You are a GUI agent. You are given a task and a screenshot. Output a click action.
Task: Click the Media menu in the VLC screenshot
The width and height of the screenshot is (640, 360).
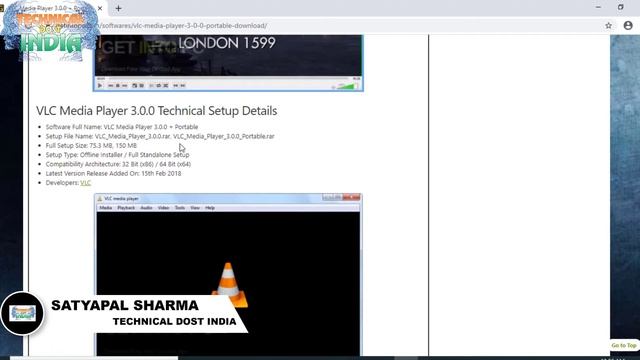click(105, 208)
